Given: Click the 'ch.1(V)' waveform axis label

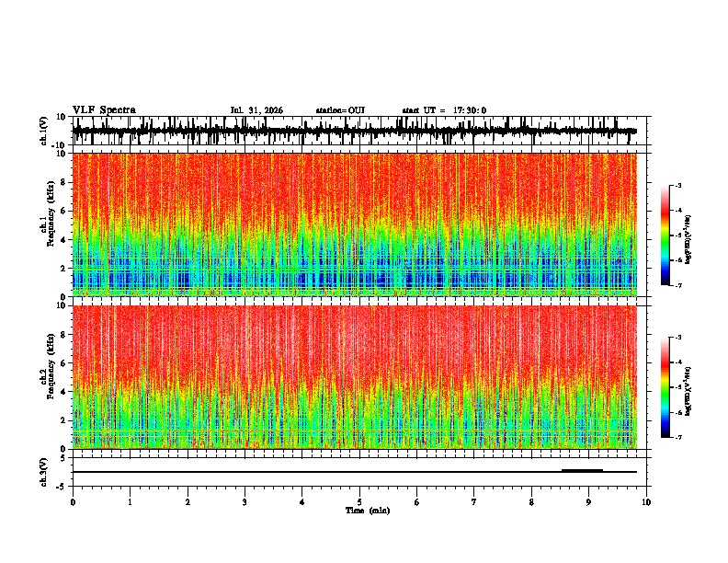Looking at the screenshot, I should pos(44,131).
